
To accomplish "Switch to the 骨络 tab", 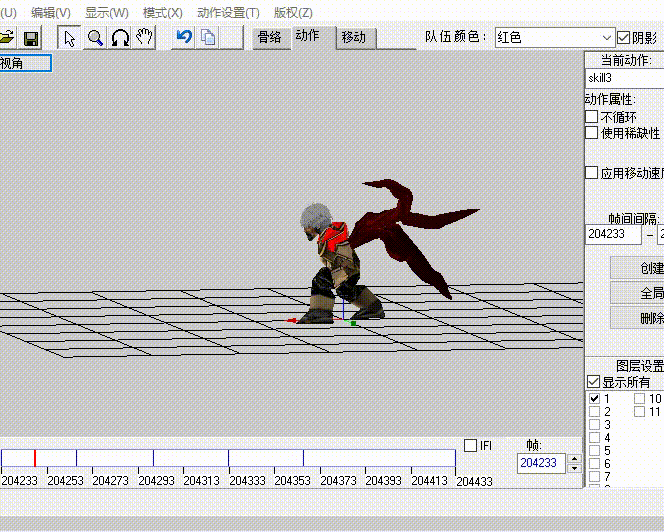I will pos(270,38).
